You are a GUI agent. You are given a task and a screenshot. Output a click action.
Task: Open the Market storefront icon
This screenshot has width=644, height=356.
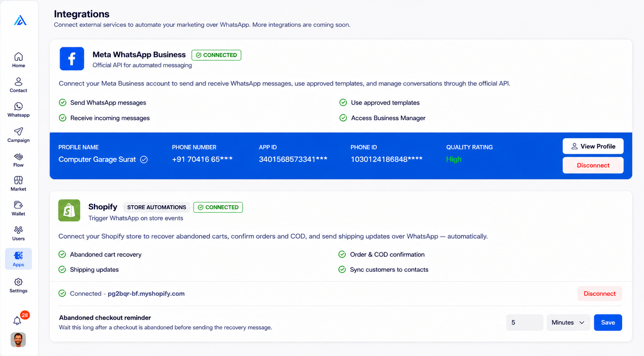pos(18,180)
